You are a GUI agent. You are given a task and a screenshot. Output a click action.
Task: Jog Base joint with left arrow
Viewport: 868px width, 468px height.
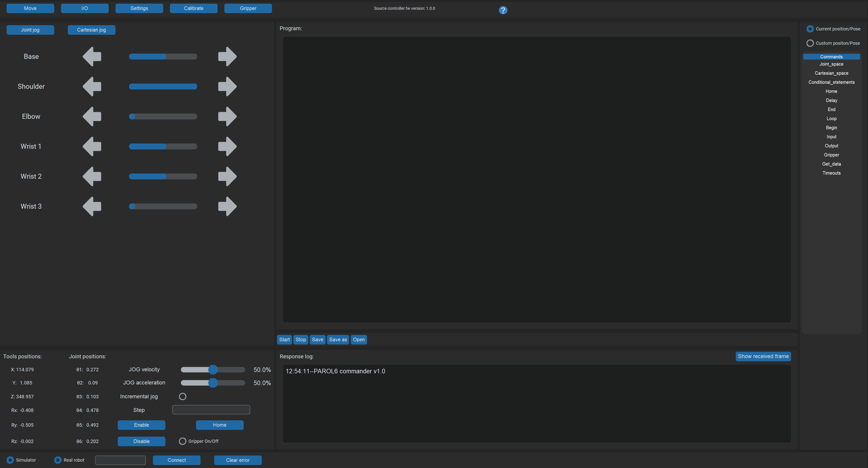pyautogui.click(x=92, y=57)
